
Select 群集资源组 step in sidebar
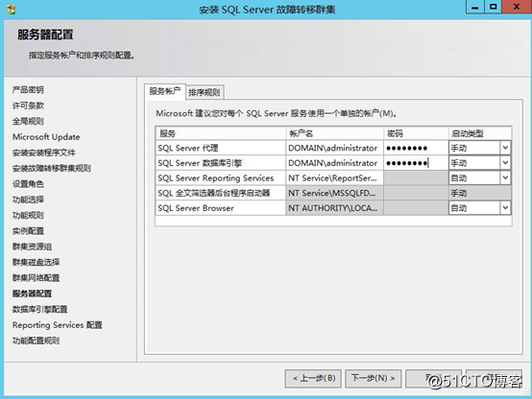tap(33, 246)
